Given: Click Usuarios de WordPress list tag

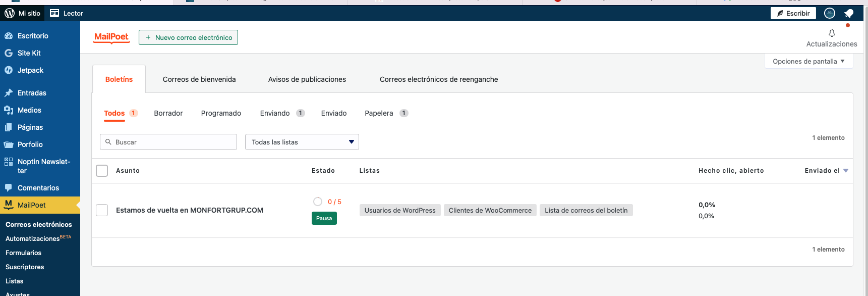Looking at the screenshot, I should (x=400, y=210).
